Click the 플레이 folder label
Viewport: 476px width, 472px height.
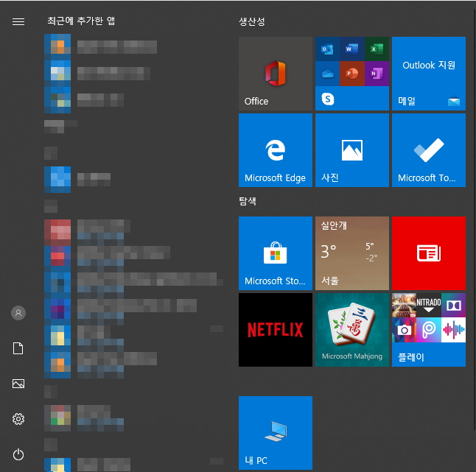click(x=410, y=357)
